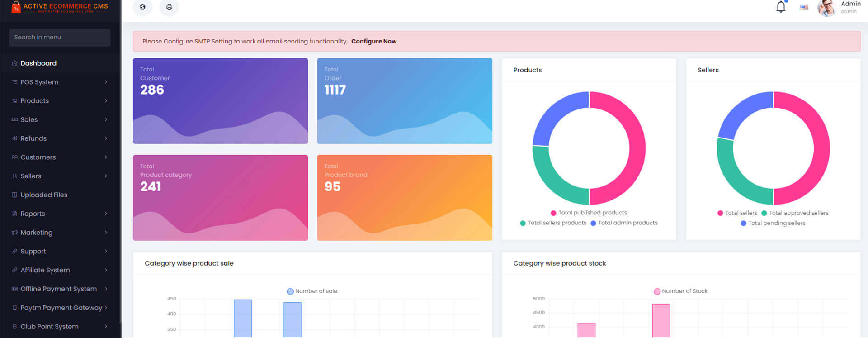This screenshot has width=868, height=338.
Task: Open the Admin profile avatar
Action: coord(826,8)
